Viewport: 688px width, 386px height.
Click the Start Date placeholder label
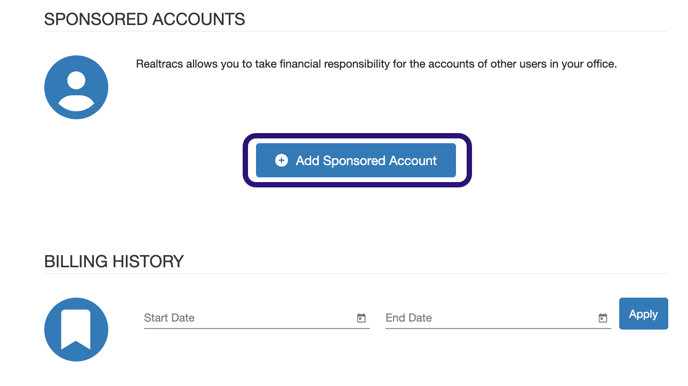169,318
